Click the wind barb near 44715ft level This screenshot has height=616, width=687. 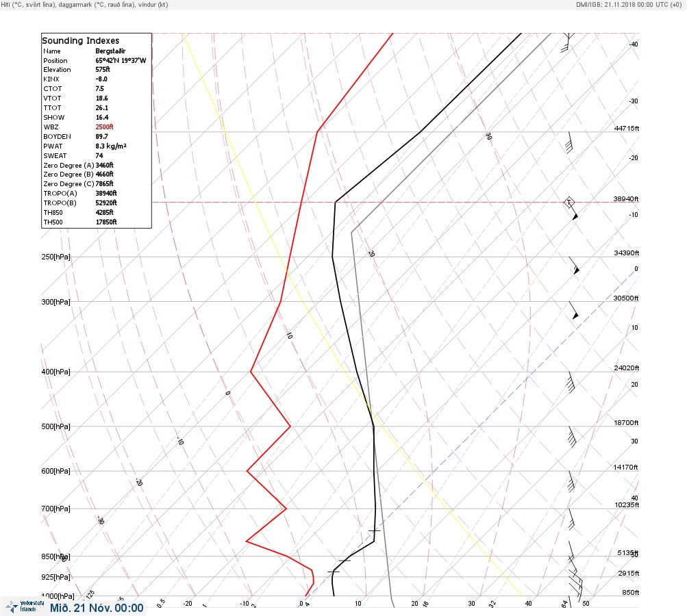(569, 142)
